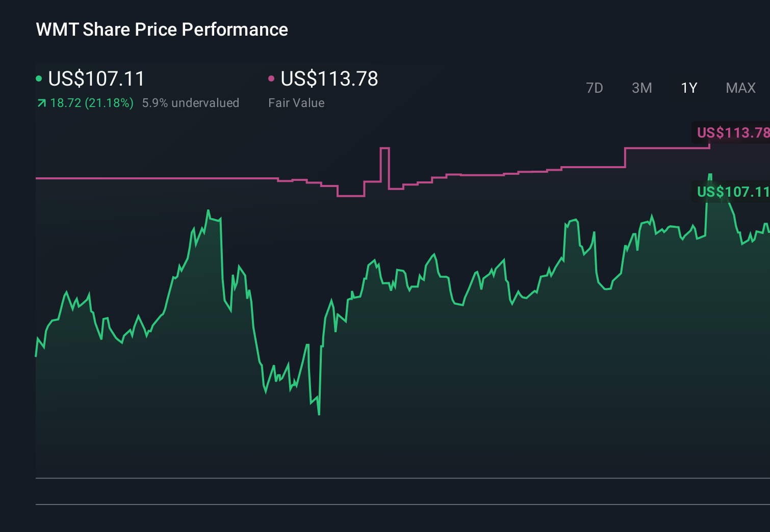Screen dimensions: 770x532
Task: Click the pink fair value line peak spike
Action: pos(385,149)
